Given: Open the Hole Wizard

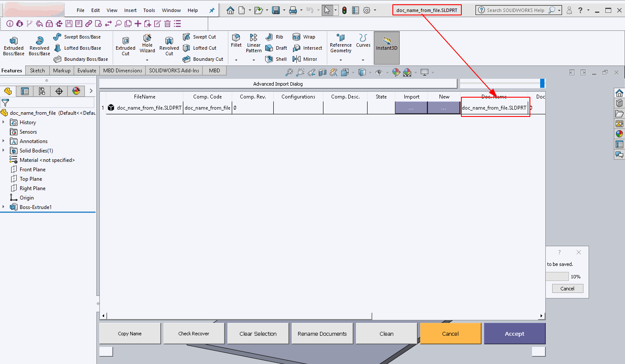Looking at the screenshot, I should tap(147, 44).
